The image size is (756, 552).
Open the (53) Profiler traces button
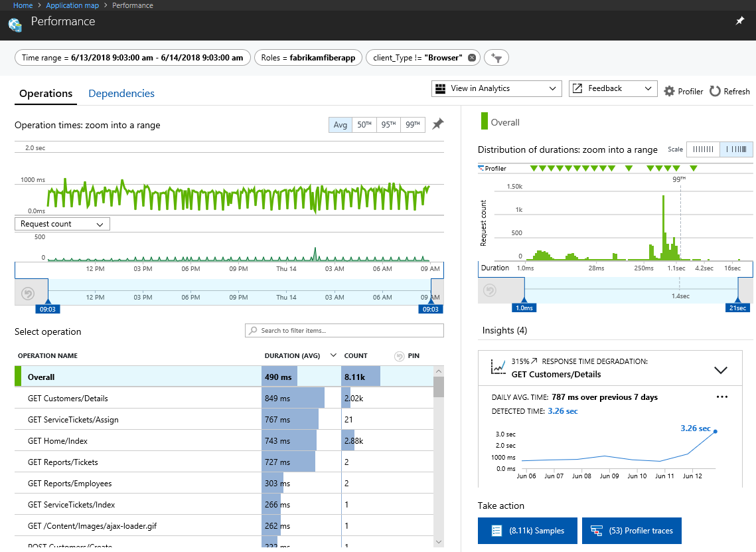(631, 531)
